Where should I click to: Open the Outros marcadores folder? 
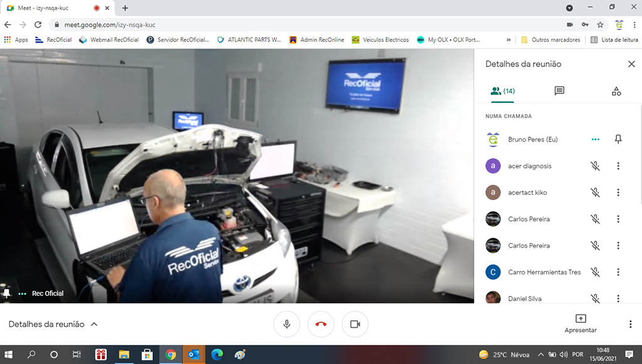pyautogui.click(x=550, y=39)
